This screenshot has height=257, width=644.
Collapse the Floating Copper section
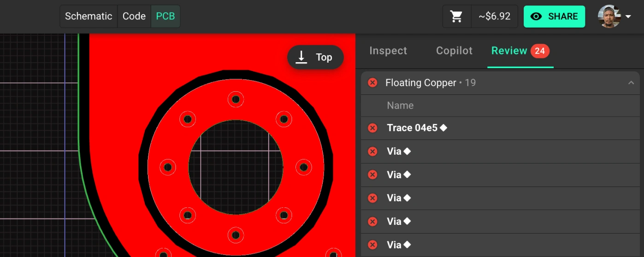[x=631, y=83]
